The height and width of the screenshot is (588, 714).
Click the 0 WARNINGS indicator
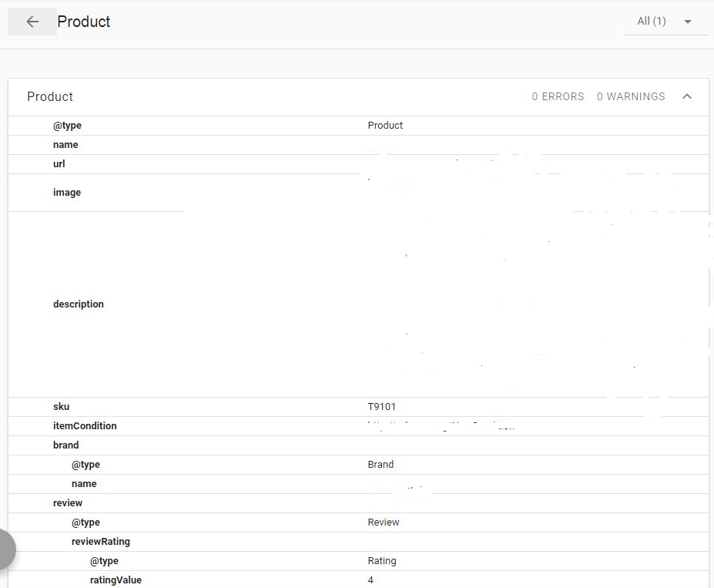coord(631,96)
